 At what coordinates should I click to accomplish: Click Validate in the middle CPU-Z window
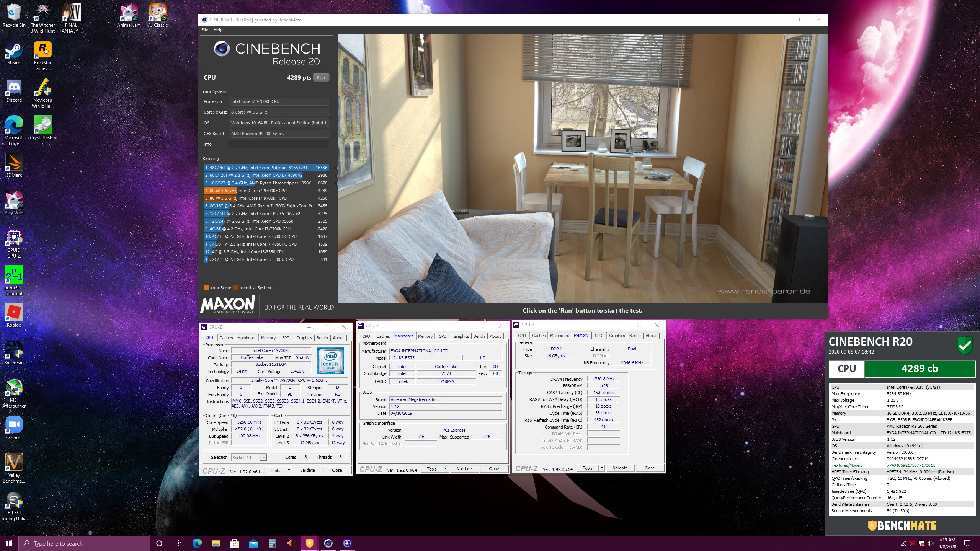(464, 469)
